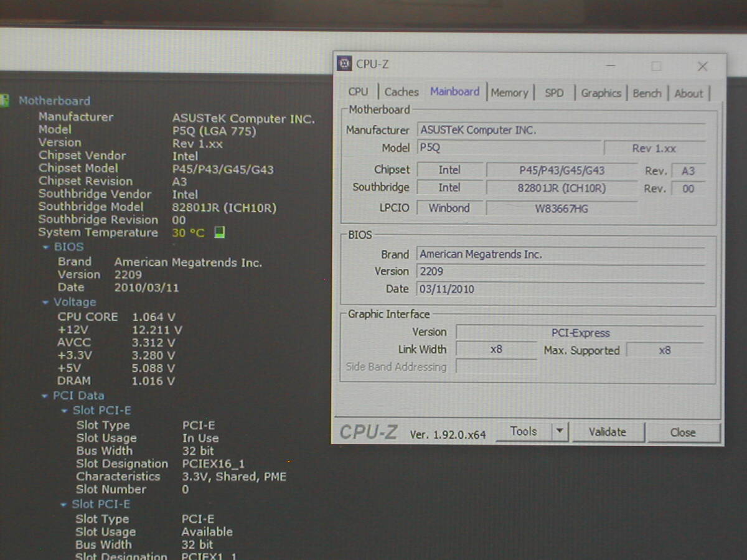
Task: Click the Southbridge field 82801JR (ICH10R) in CPU-Z
Action: point(561,188)
